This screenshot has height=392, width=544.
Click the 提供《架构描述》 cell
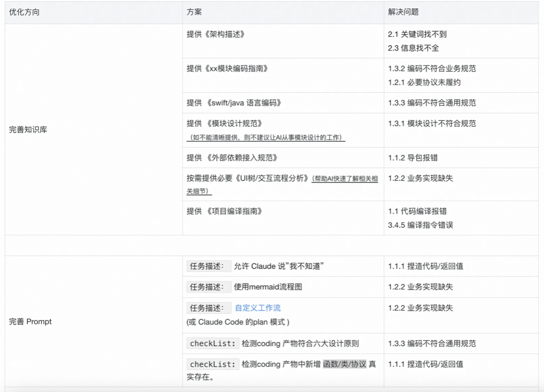click(x=216, y=34)
